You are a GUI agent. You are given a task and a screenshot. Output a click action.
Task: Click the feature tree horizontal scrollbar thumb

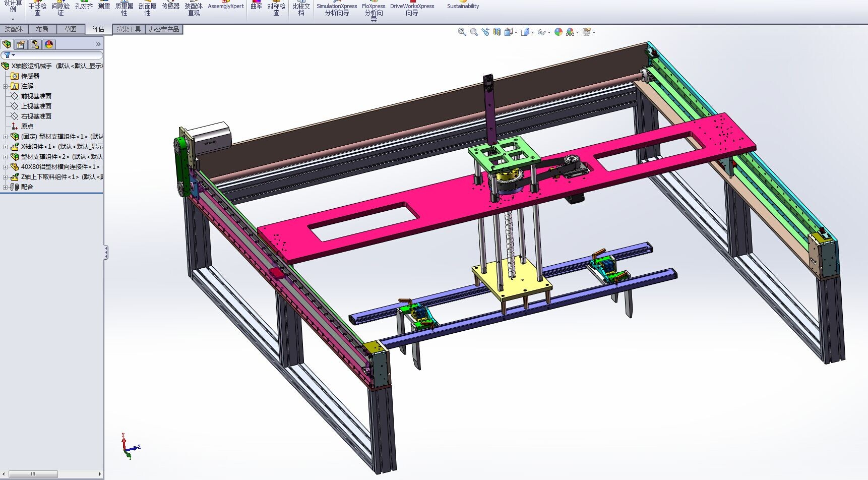click(33, 474)
